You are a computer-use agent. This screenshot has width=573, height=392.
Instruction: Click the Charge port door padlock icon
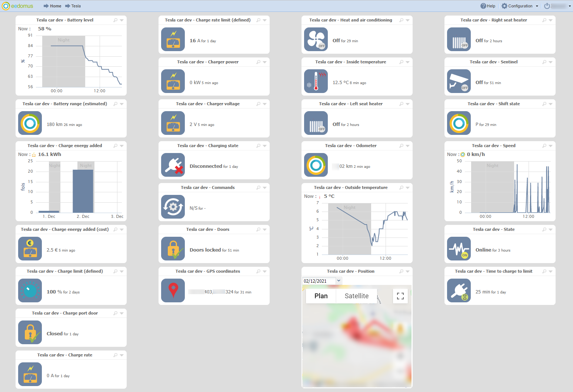(x=30, y=332)
